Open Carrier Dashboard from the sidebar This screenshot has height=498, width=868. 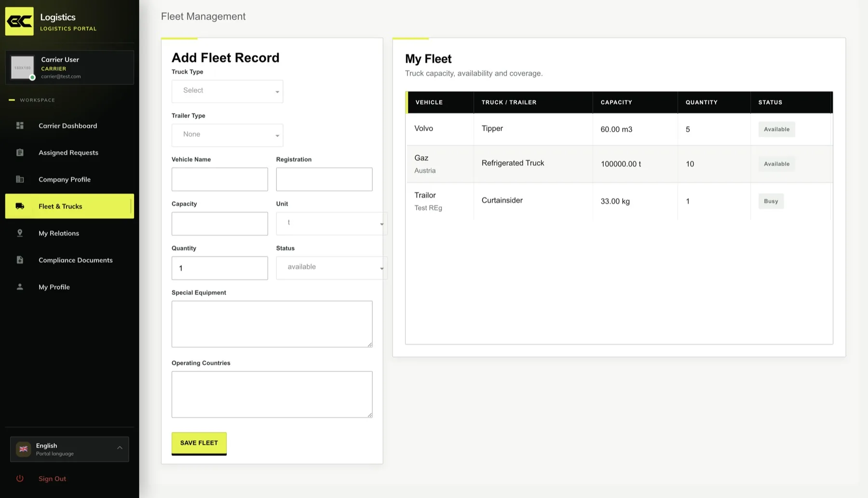(69, 126)
